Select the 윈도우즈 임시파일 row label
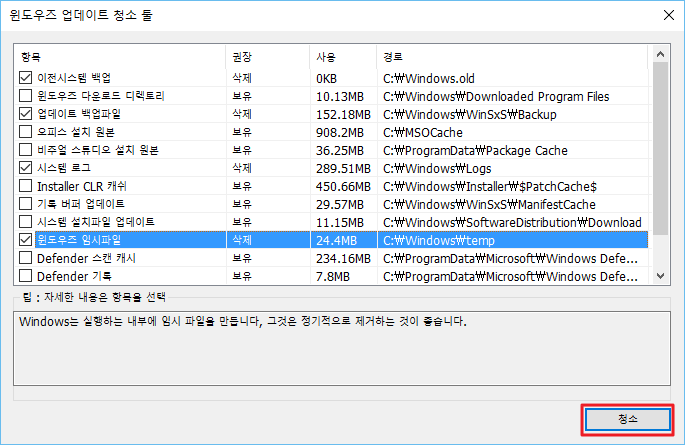This screenshot has width=685, height=445. (79, 240)
